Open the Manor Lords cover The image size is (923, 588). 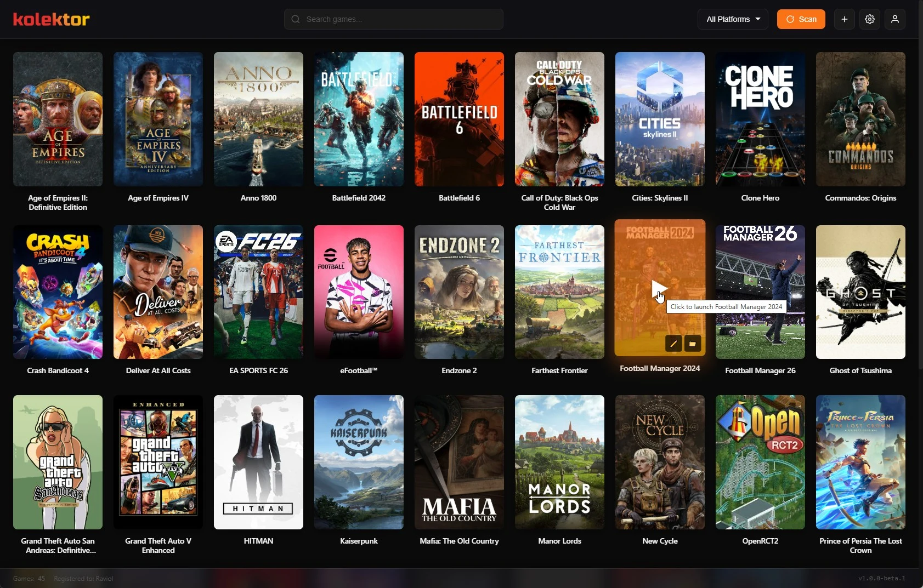coord(559,462)
